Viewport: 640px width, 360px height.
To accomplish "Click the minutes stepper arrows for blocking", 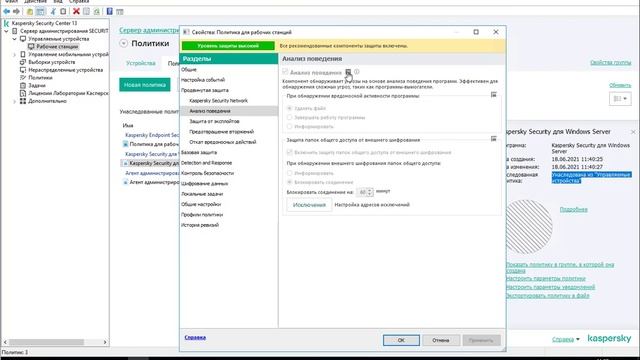I will (370, 192).
